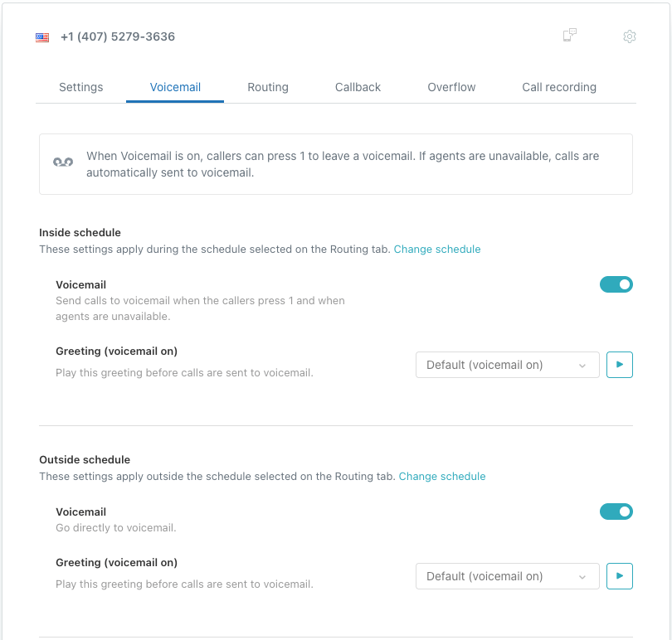Turn off Outside schedule voicemail
The image size is (672, 640).
point(616,512)
